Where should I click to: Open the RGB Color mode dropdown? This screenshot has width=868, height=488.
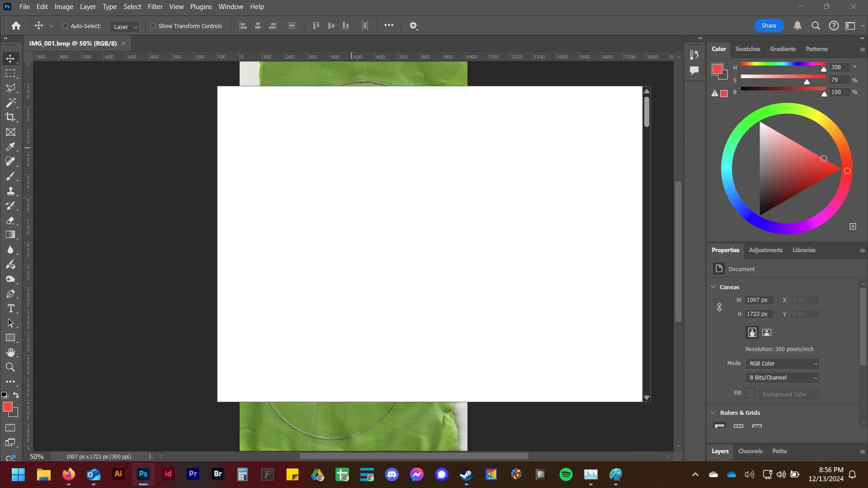coord(783,364)
